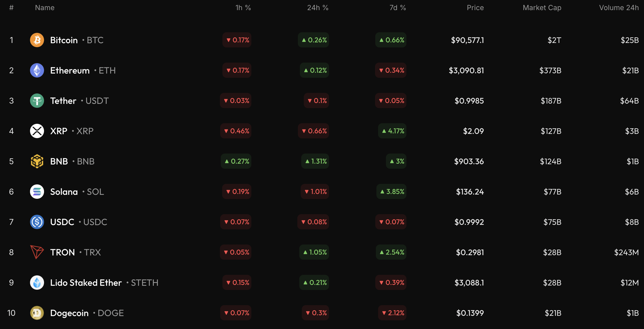Click the TRON red triangle icon
The width and height of the screenshot is (644, 329).
37,252
